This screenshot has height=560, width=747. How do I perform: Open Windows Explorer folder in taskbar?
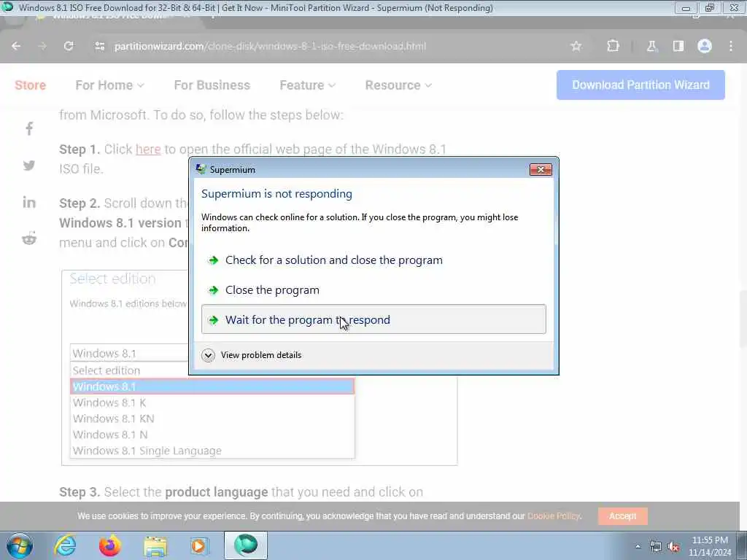[155, 546]
